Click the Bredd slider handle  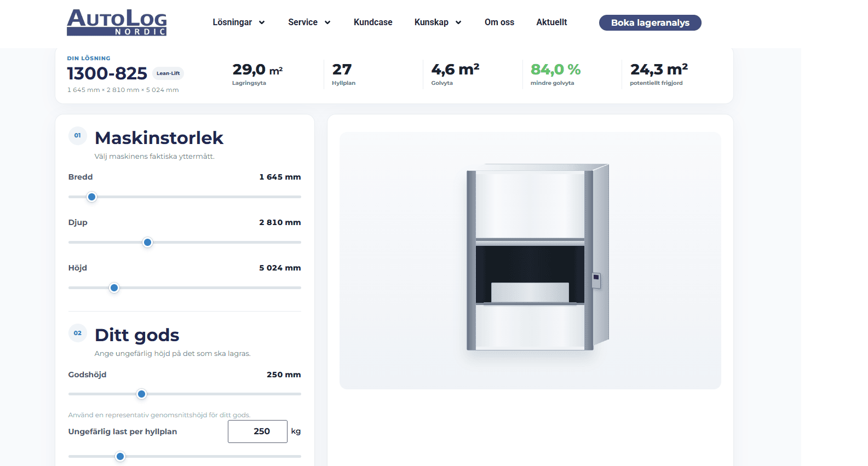[x=92, y=197]
